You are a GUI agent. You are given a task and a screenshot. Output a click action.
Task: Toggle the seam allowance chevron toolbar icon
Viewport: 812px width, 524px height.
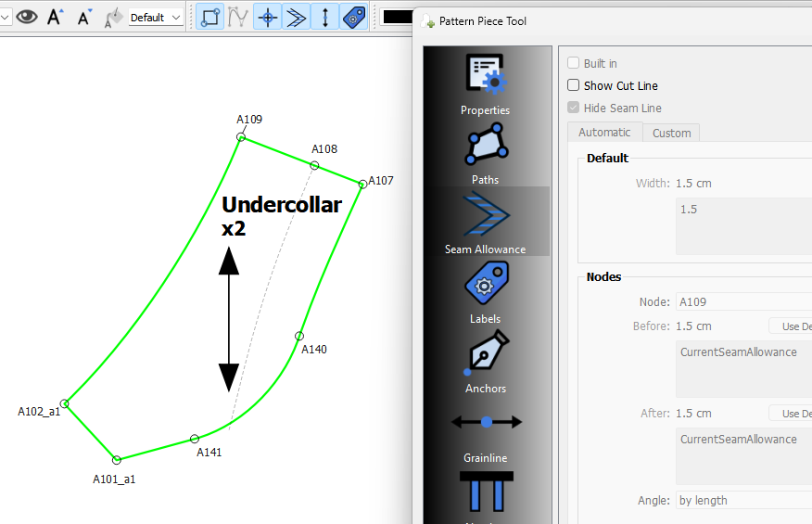click(x=297, y=17)
